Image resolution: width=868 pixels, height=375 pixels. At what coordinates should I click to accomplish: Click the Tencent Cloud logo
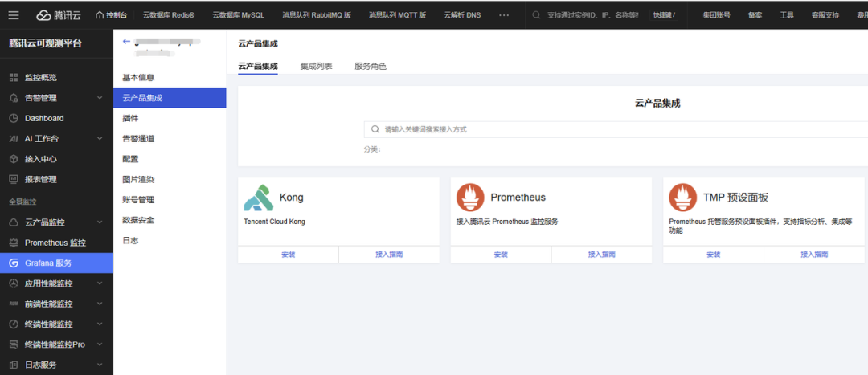click(59, 15)
